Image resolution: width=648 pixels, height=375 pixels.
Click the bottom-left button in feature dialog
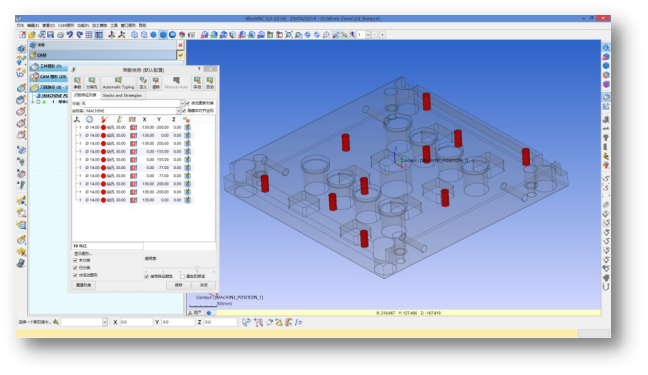[x=84, y=285]
